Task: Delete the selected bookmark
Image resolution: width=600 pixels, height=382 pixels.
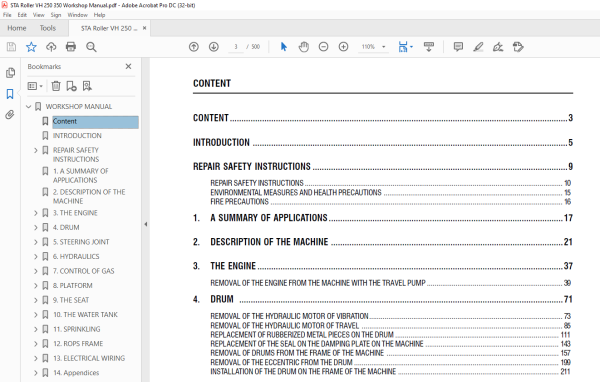Action: coord(56,86)
